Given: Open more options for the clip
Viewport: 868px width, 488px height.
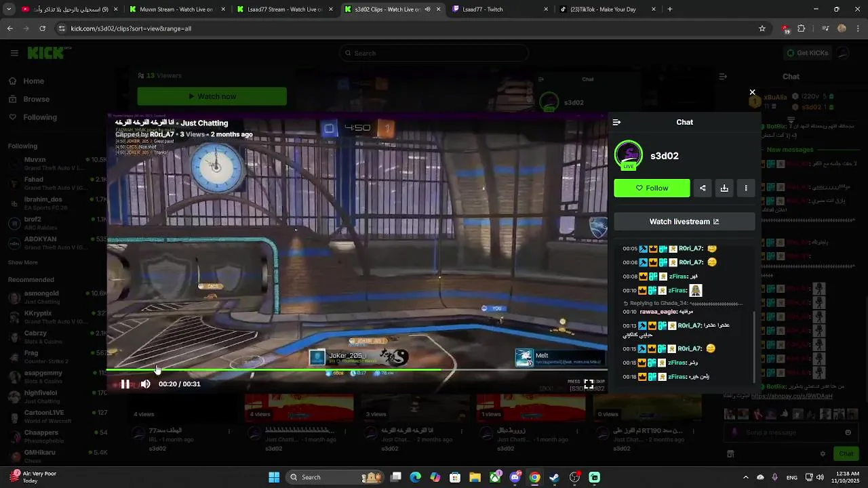Looking at the screenshot, I should [746, 188].
